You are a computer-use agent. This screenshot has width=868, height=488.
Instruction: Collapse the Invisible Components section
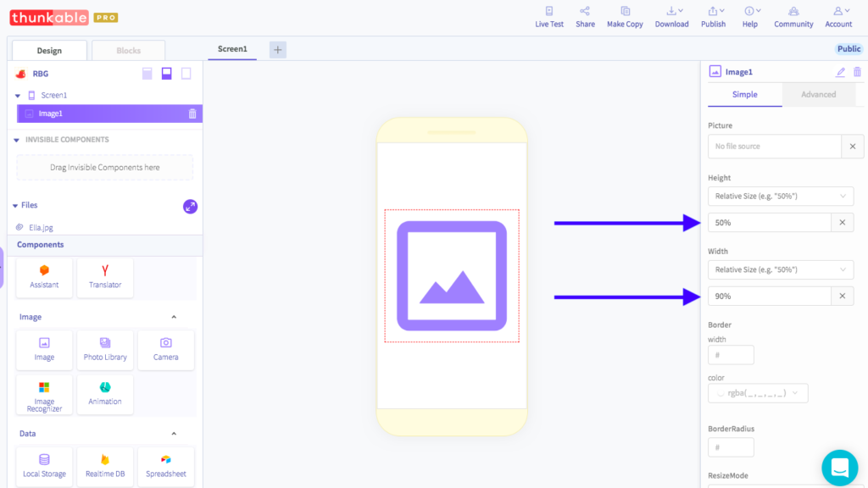(17, 140)
